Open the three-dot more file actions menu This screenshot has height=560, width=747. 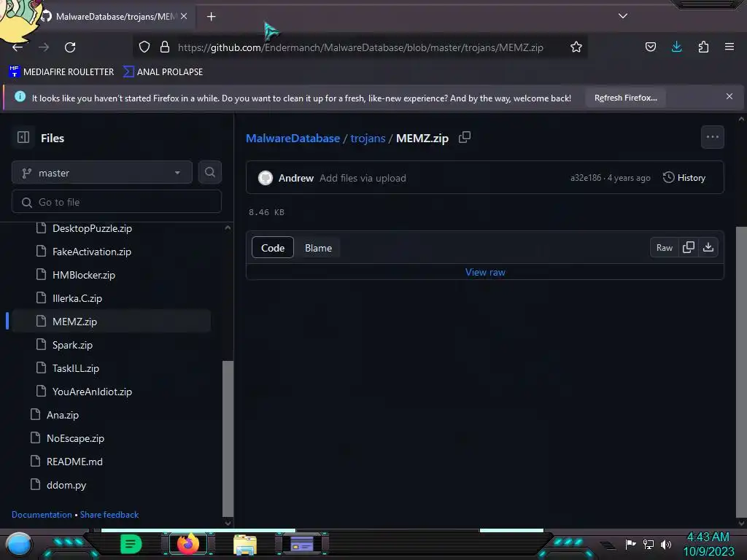pos(712,137)
